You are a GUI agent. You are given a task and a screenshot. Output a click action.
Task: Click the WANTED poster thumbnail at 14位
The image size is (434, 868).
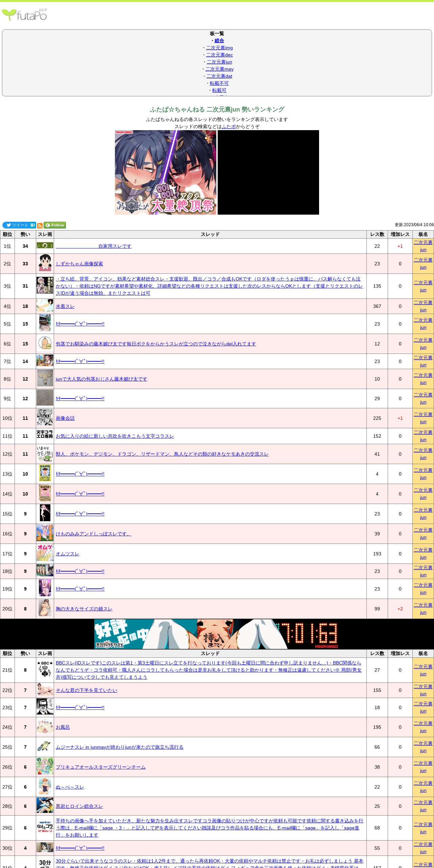[x=45, y=493]
